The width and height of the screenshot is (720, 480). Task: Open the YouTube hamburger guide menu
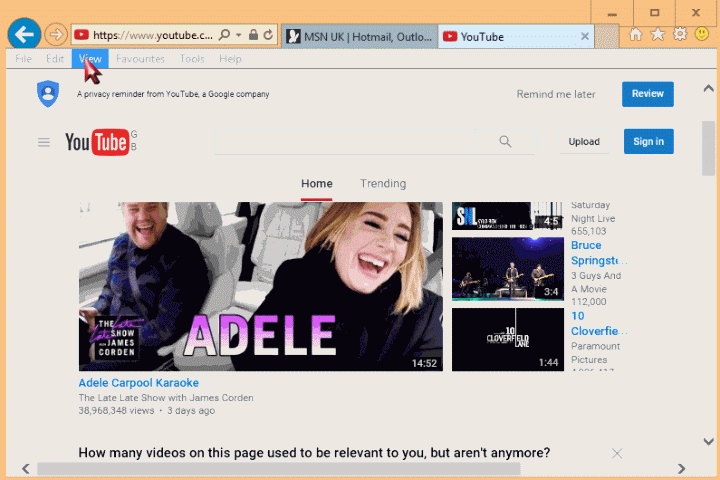[x=44, y=142]
